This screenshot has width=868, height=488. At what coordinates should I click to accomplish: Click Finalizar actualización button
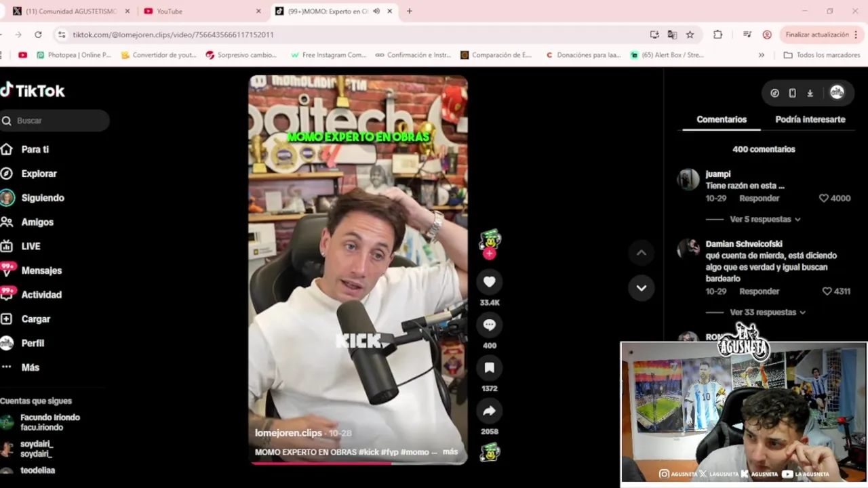(x=816, y=35)
